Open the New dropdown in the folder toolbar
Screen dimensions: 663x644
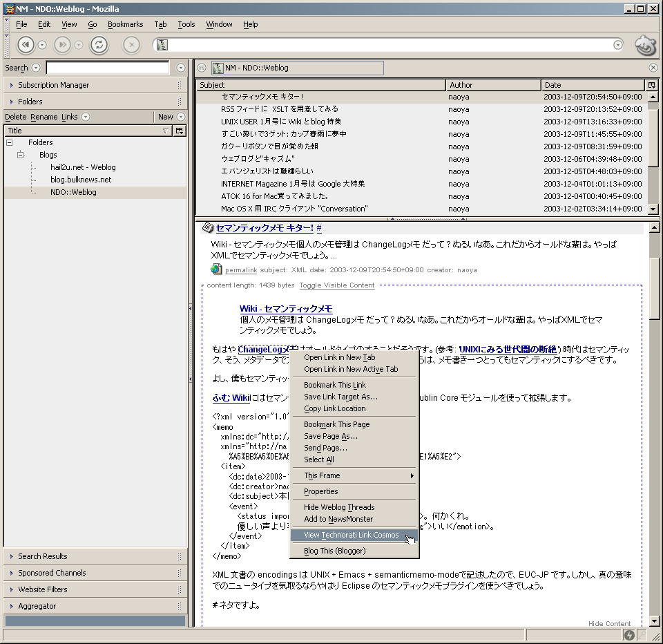pyautogui.click(x=181, y=117)
